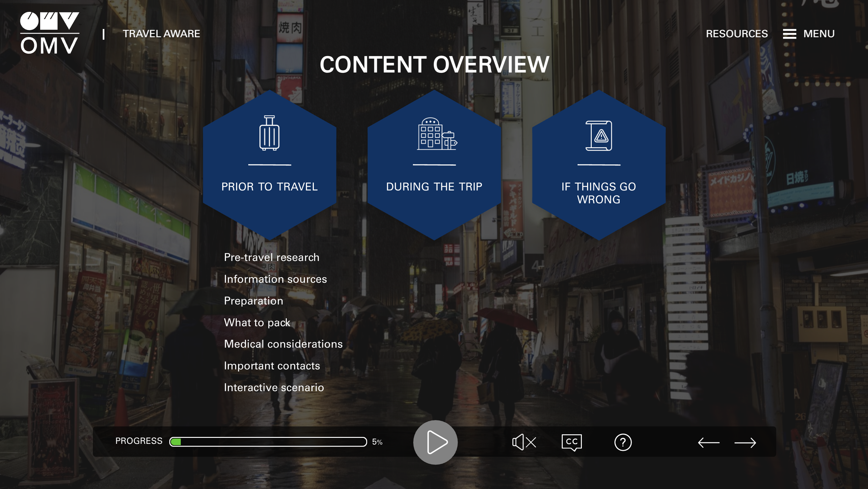The height and width of the screenshot is (489, 868).
Task: Advance to next slide with right arrow
Action: tap(745, 443)
